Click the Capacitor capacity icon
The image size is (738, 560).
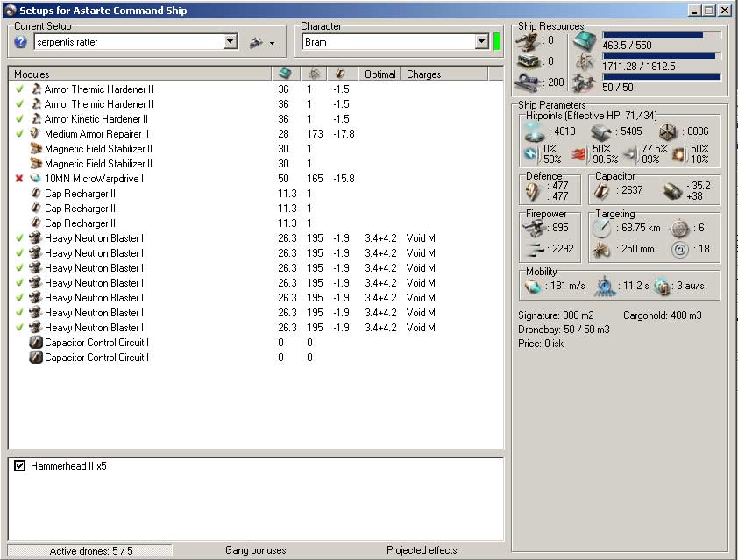pyautogui.click(x=601, y=190)
